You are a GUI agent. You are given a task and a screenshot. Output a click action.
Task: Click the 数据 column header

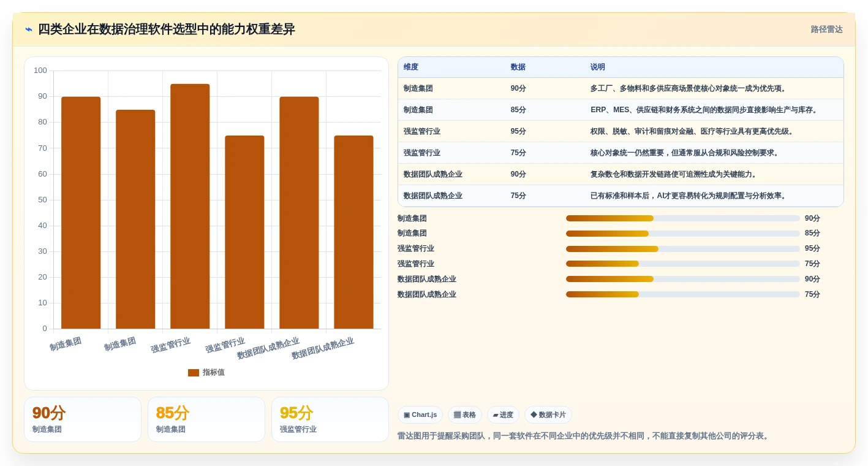[x=518, y=67]
